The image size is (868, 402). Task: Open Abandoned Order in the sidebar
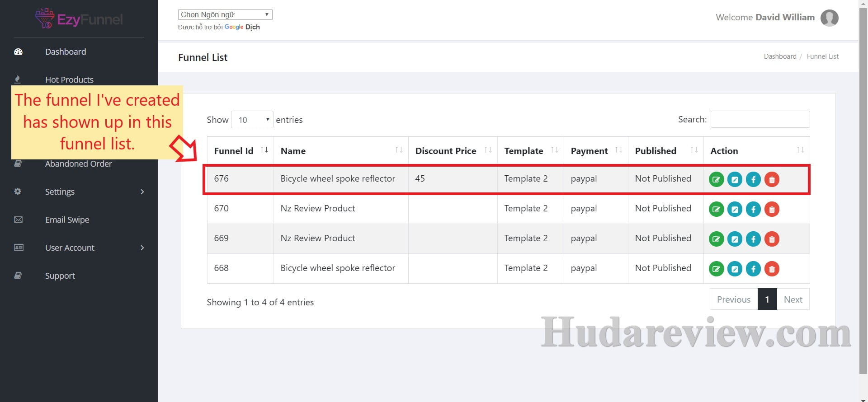[x=79, y=164]
